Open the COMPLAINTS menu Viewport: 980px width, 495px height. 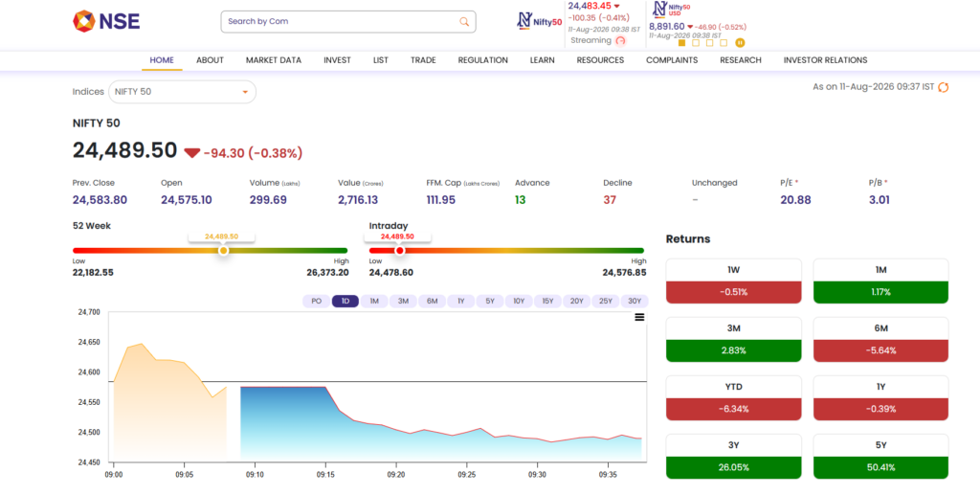point(672,60)
